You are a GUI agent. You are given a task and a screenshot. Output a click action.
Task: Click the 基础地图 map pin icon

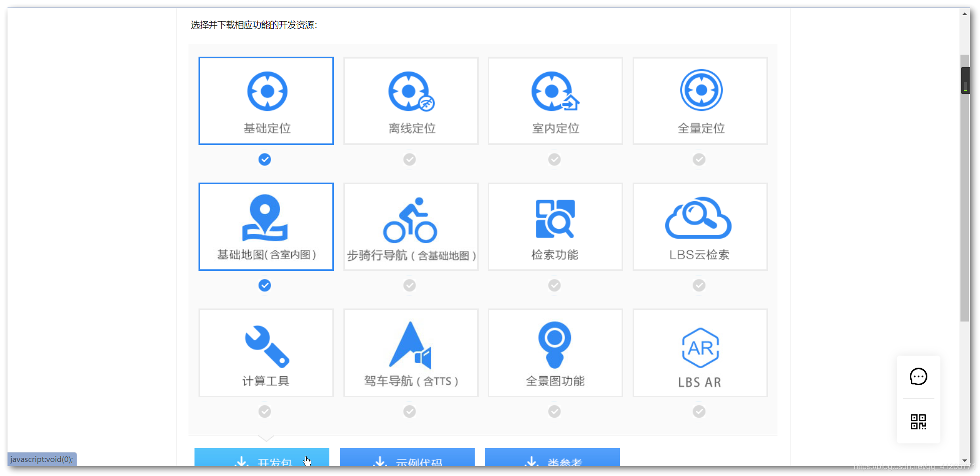coord(265,218)
